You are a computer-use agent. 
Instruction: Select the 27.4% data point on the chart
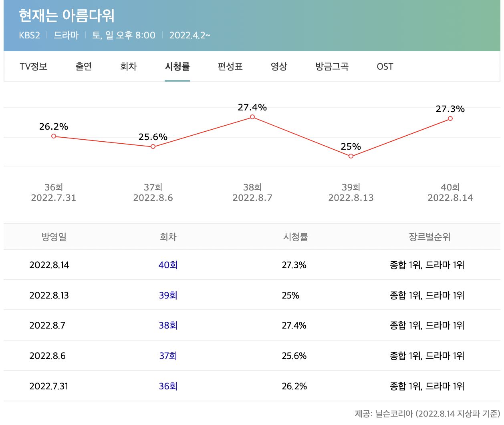[x=252, y=117]
